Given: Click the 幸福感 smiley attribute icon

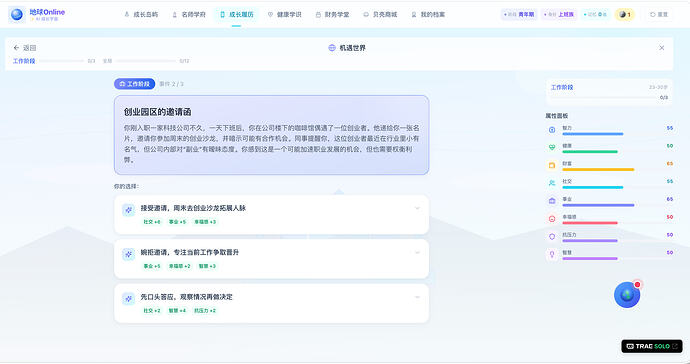Looking at the screenshot, I should (x=552, y=219).
